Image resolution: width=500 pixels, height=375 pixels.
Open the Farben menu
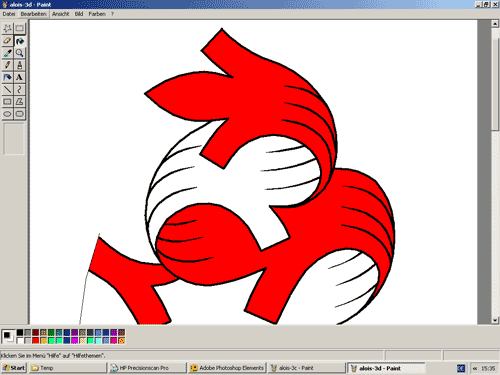pyautogui.click(x=97, y=14)
